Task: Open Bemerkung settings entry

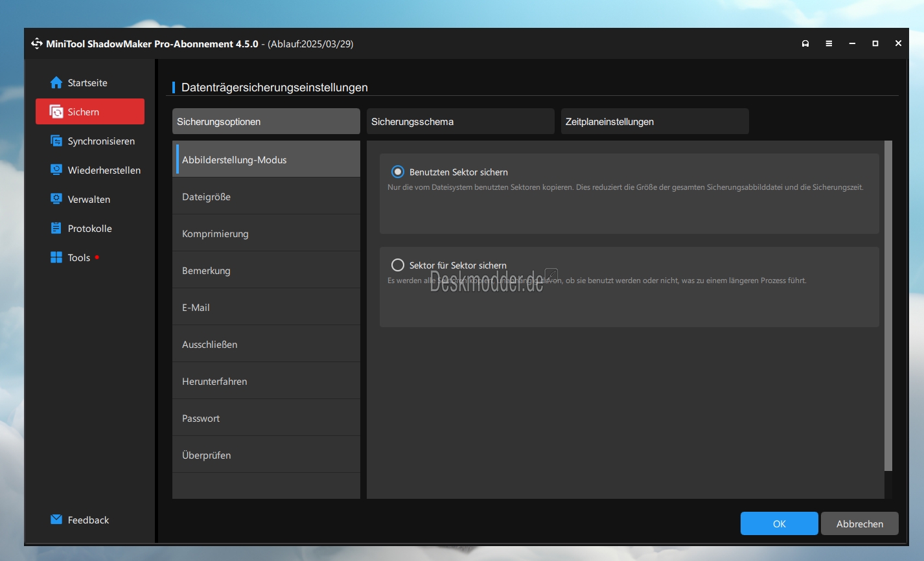Action: click(x=266, y=270)
